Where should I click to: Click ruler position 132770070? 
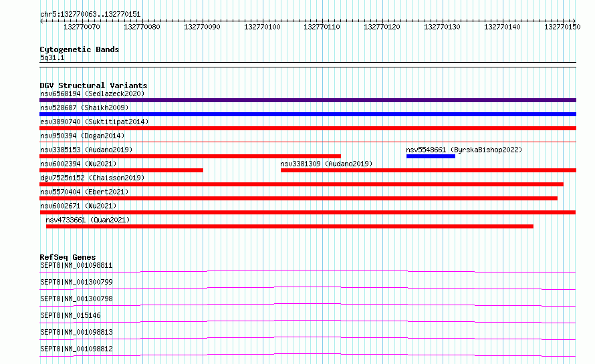point(82,27)
